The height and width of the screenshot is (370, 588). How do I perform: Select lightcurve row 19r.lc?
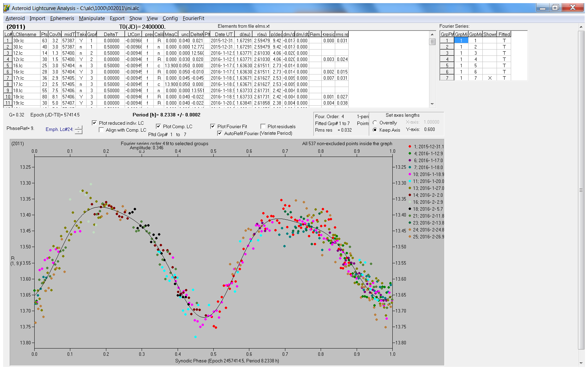[x=176, y=103]
